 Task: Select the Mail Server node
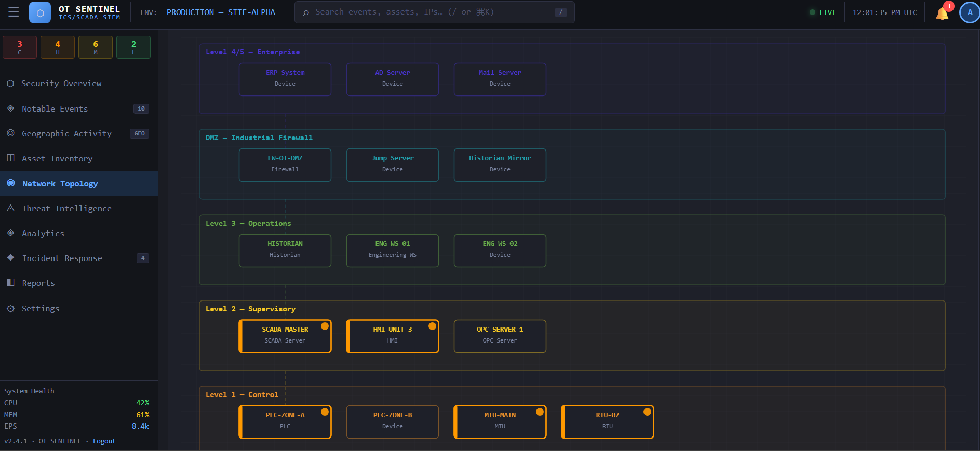click(500, 79)
